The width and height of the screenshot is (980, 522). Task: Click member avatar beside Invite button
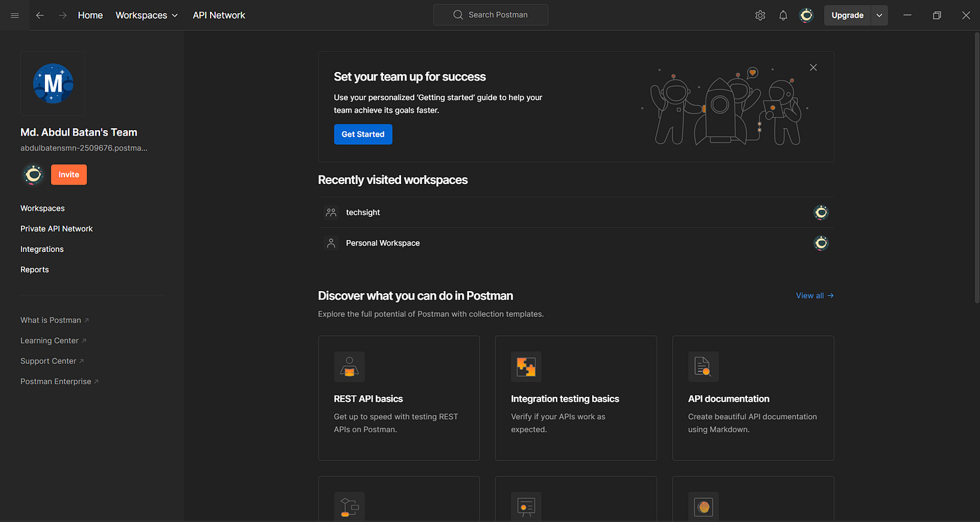coord(33,174)
